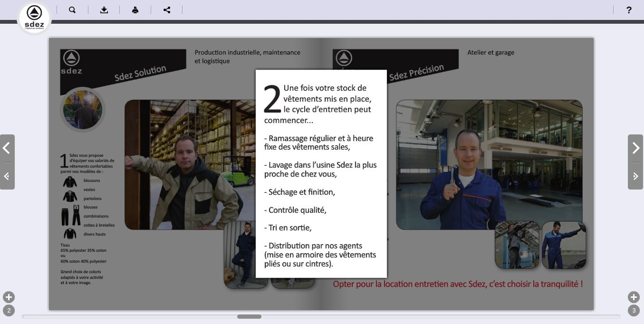644x324 pixels.
Task: Click the sdez logo on the Sdez Solution banner
Action: point(71,63)
